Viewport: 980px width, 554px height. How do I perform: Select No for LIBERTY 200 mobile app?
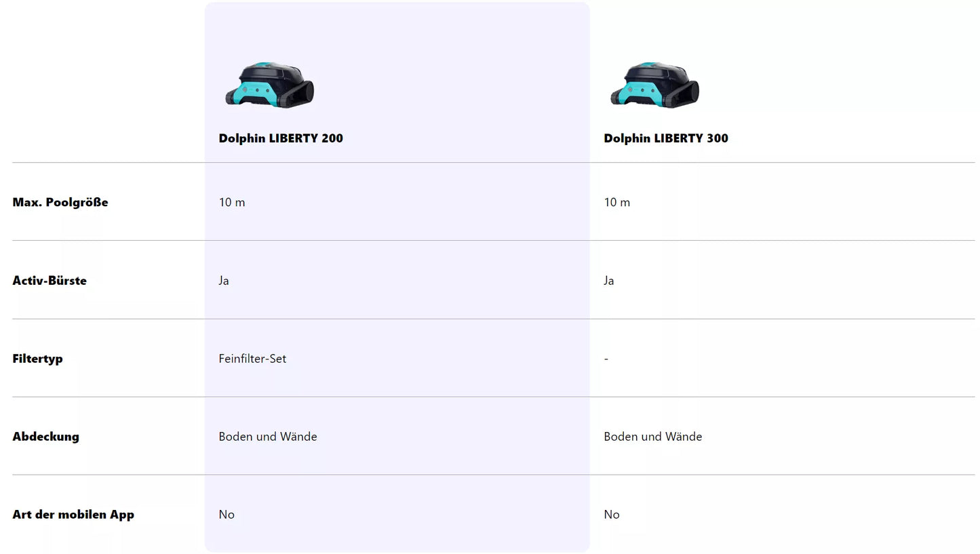[x=227, y=515]
